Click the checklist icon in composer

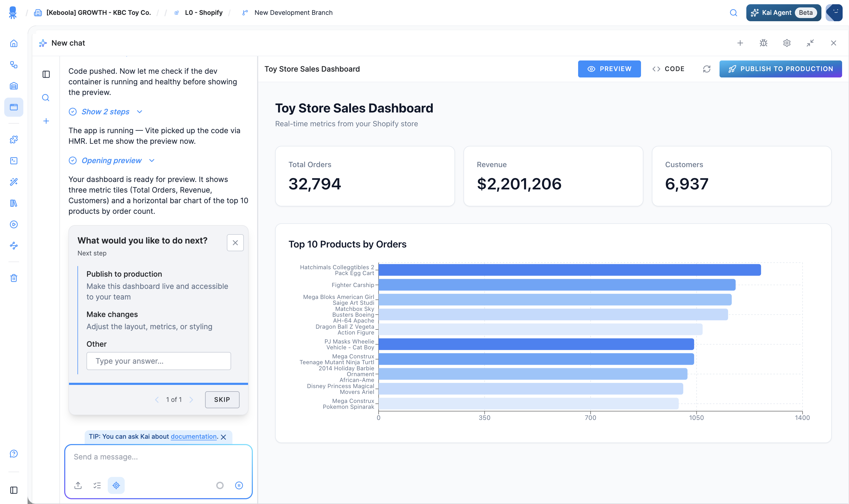click(97, 485)
